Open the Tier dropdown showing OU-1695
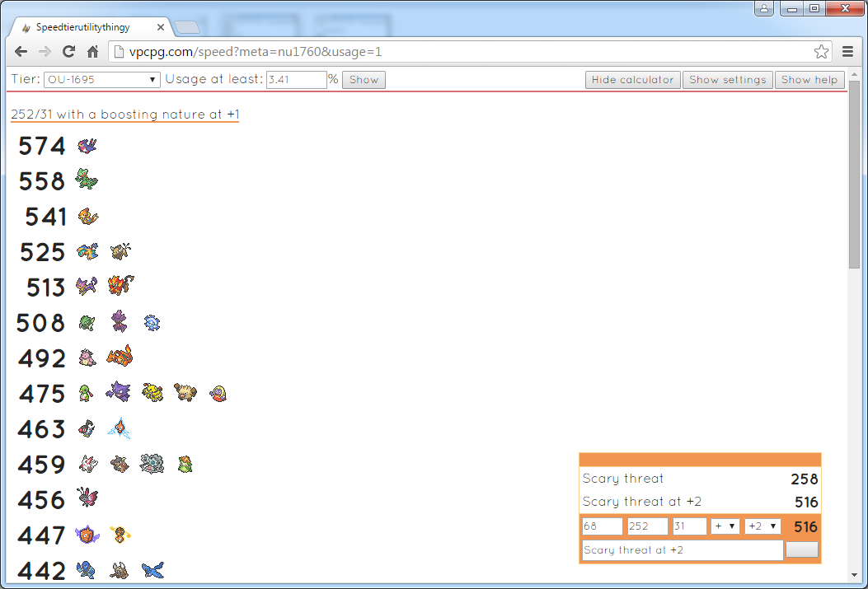The image size is (868, 589). click(102, 80)
